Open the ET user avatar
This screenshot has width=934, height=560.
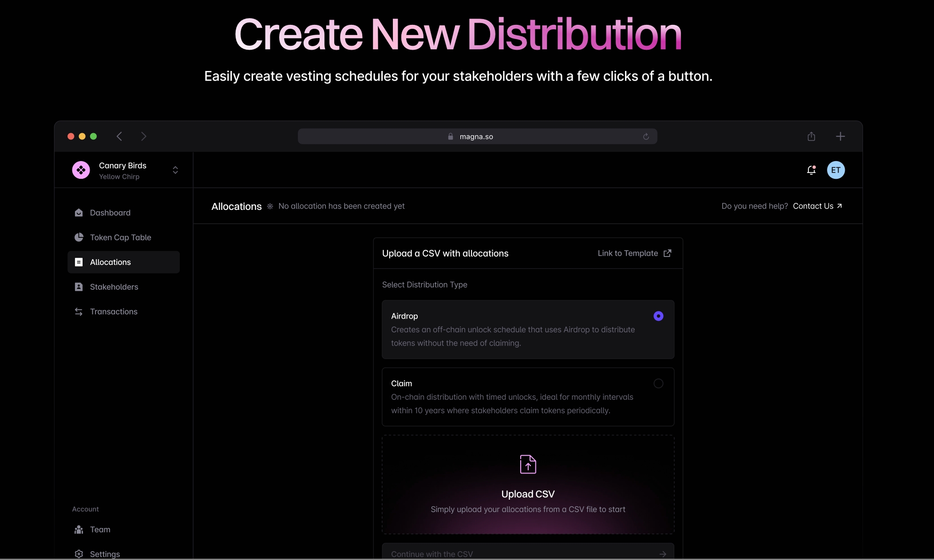coord(835,170)
